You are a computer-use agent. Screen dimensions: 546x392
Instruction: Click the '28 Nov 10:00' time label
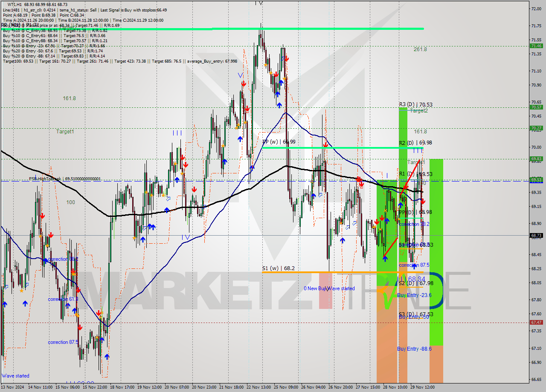[x=396, y=388]
